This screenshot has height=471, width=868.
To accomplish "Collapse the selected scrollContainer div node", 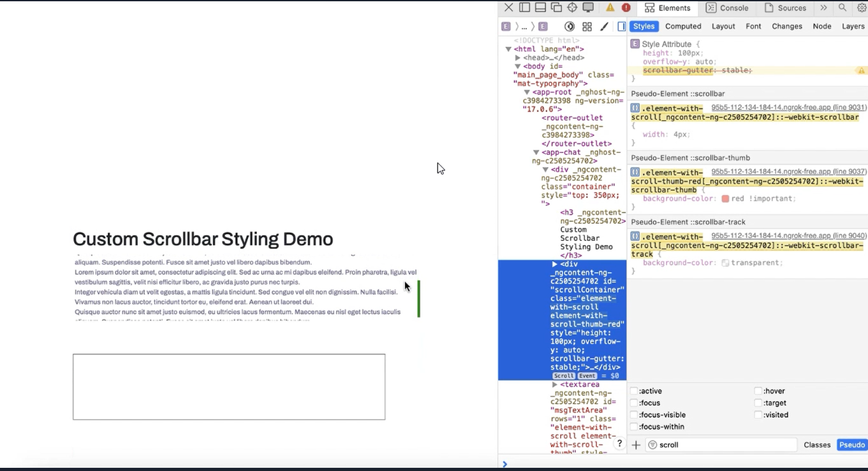I will point(553,264).
